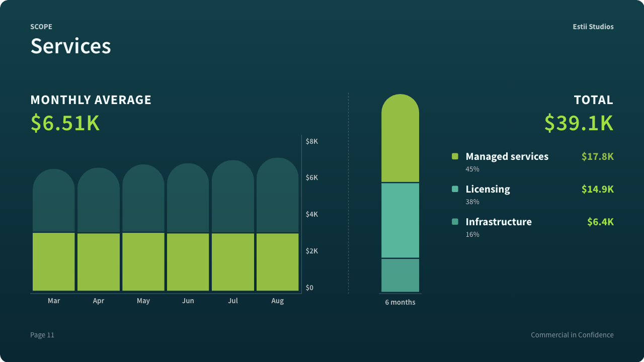Select the Jul bar in the monthly chart
644x362 pixels.
coord(233,226)
